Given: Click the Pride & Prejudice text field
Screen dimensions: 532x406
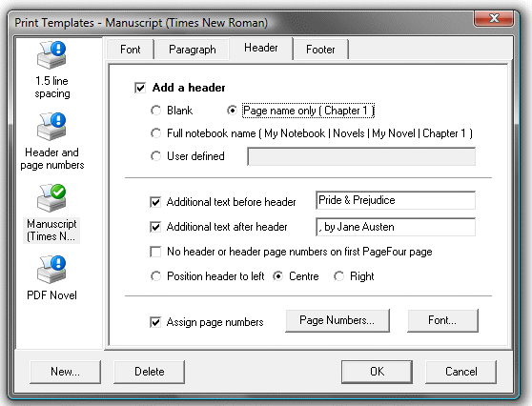Looking at the screenshot, I should pyautogui.click(x=396, y=200).
